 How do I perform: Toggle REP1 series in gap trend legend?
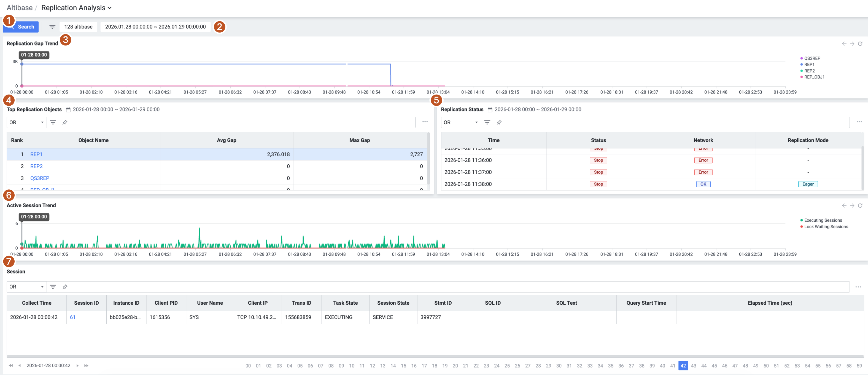pos(809,65)
